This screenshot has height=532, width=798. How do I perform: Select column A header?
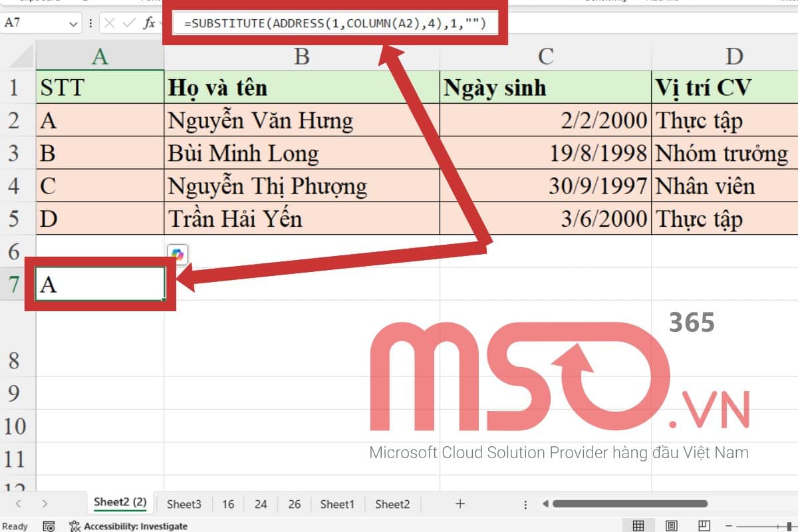coord(100,56)
